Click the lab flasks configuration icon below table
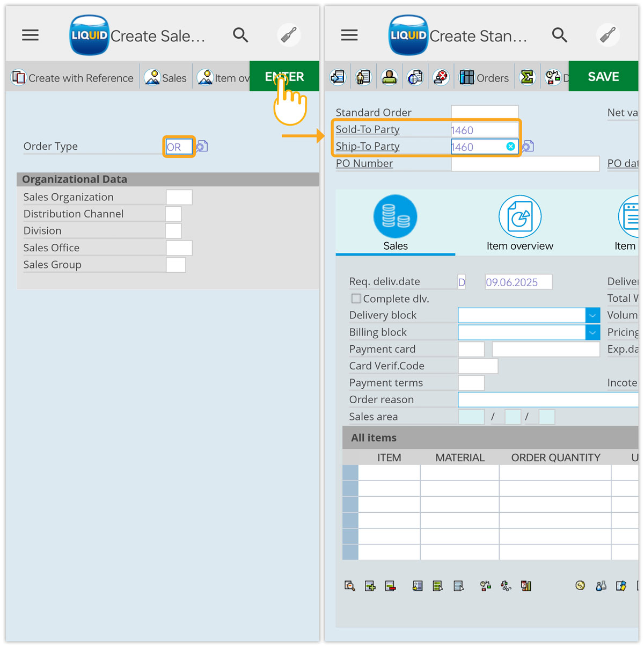 point(601,586)
